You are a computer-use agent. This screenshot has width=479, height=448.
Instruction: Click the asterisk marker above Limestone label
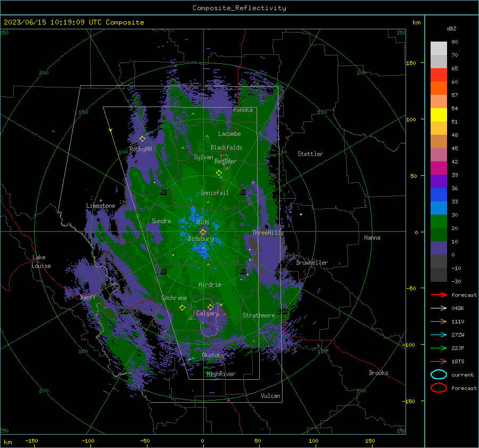tap(101, 201)
